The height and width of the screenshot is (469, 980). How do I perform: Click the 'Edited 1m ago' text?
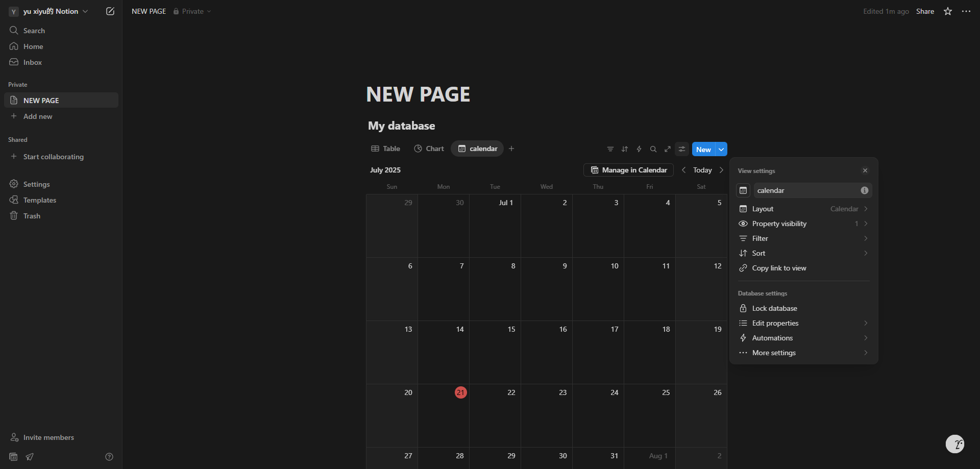coord(886,11)
